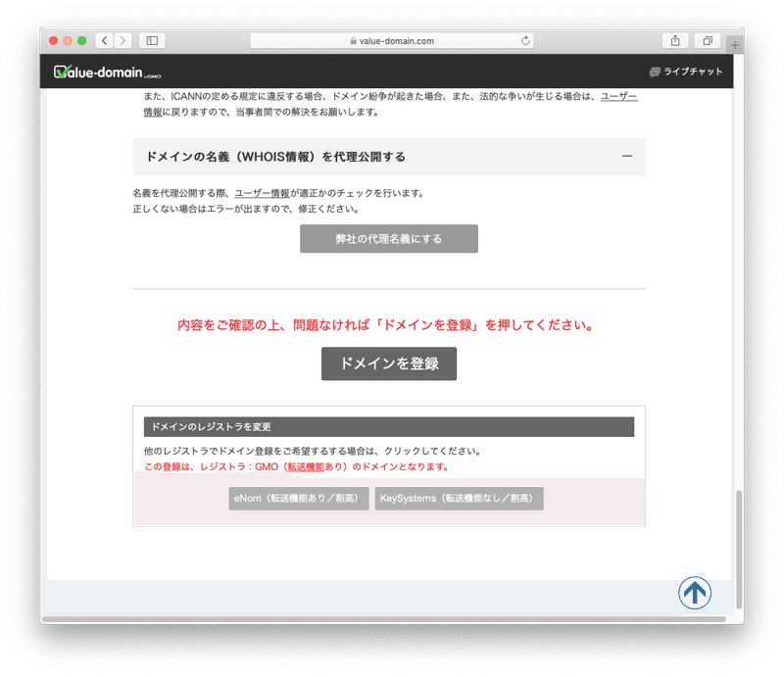Reload the value-domain.com page
The image size is (784, 677).
point(525,40)
